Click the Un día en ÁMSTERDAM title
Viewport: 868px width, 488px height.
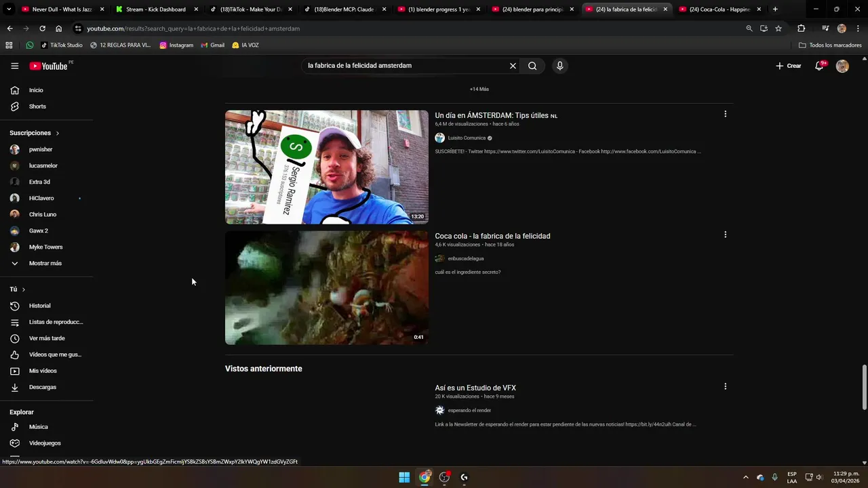[496, 115]
